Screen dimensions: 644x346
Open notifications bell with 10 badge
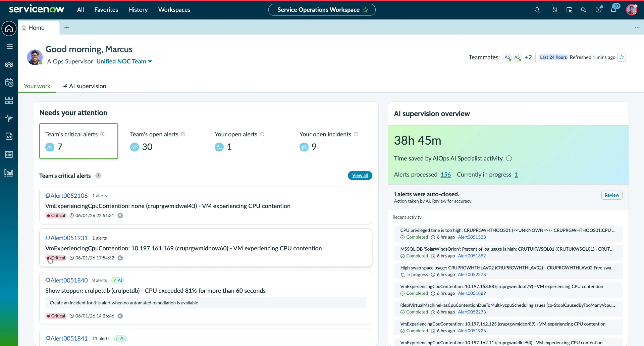614,9
